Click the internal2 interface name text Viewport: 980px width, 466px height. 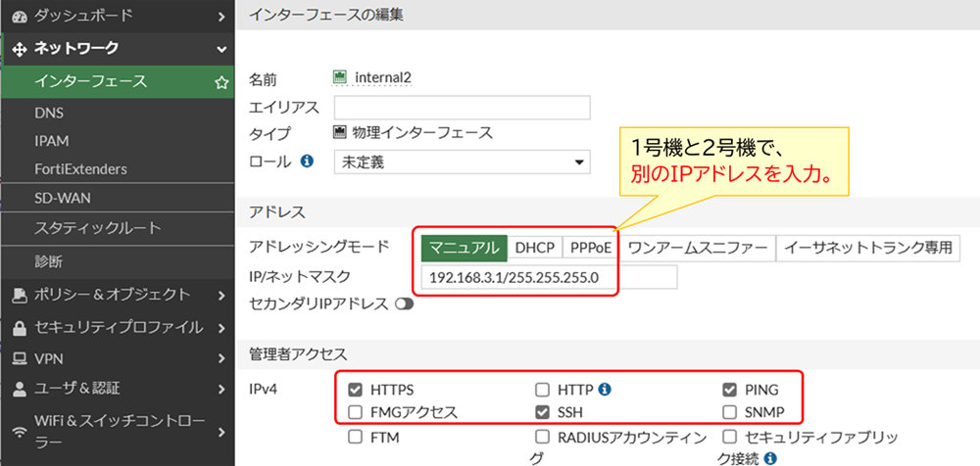383,77
